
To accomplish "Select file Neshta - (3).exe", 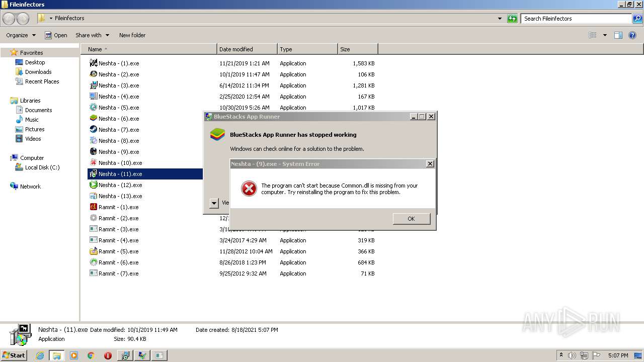I will [119, 85].
